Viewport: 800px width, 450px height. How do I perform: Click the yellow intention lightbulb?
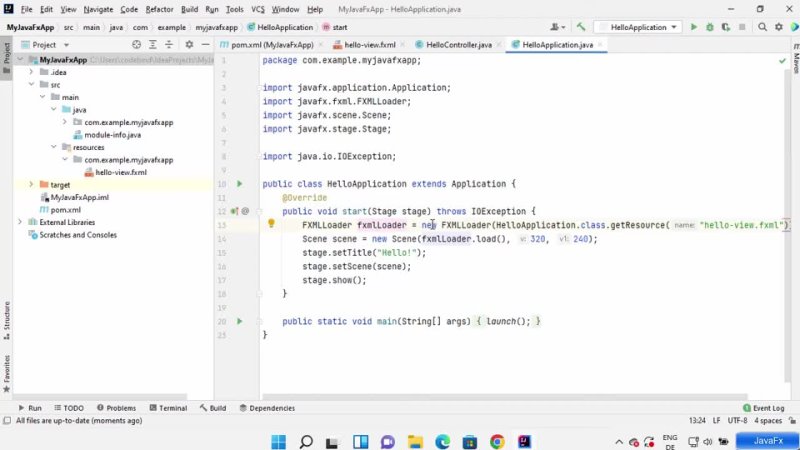[x=271, y=223]
